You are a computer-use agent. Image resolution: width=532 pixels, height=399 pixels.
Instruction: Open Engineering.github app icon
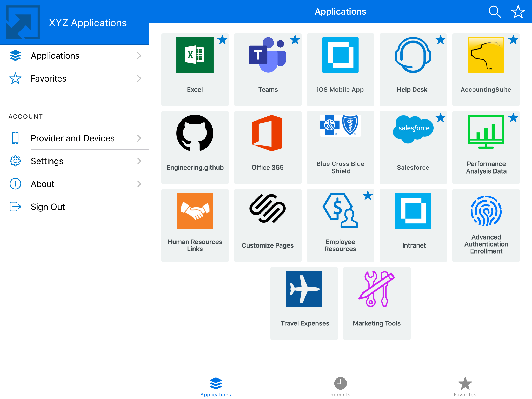pos(195,133)
